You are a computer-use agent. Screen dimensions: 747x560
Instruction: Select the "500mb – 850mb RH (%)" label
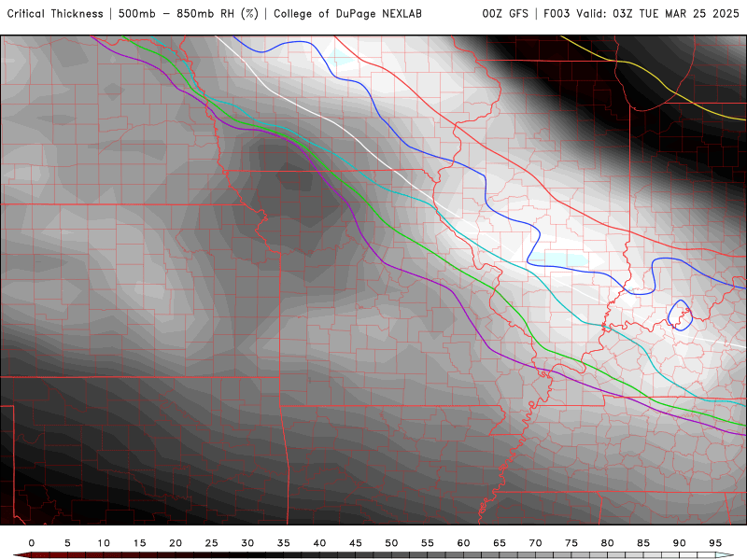189,14
